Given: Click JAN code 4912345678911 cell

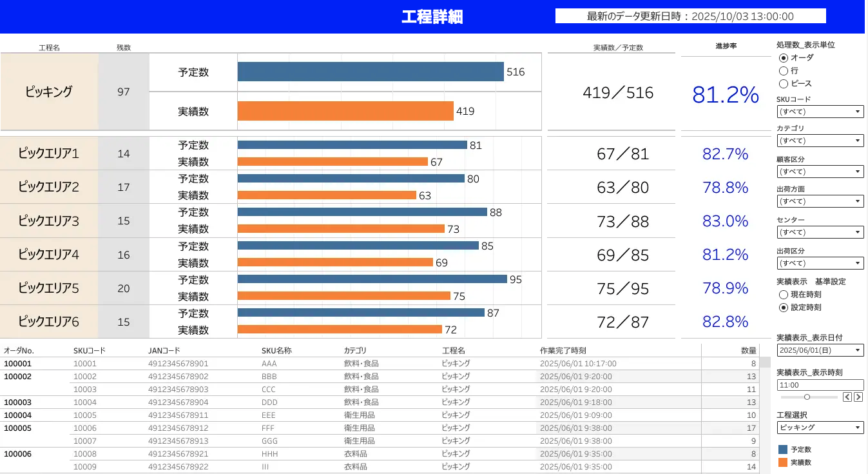Looking at the screenshot, I should [178, 415].
